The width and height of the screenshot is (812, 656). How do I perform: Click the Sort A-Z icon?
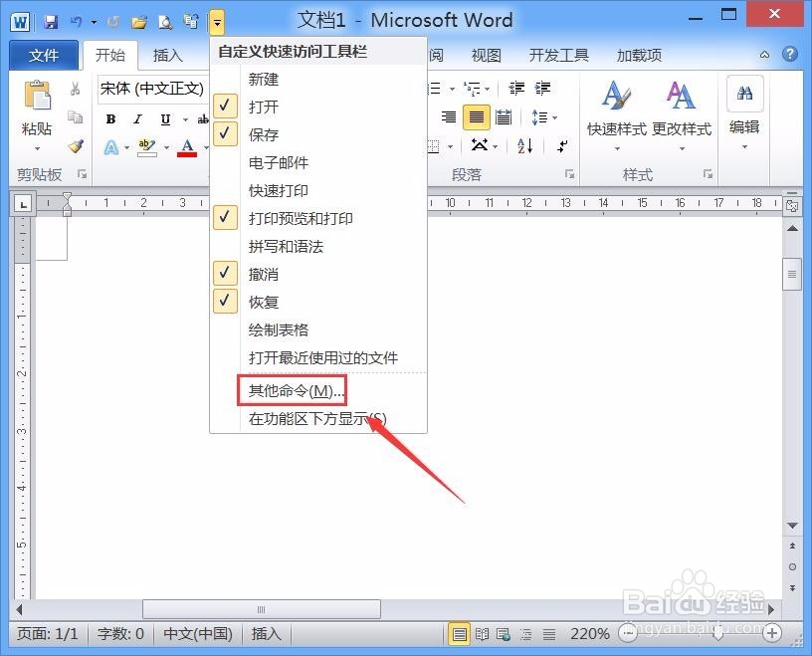(525, 146)
